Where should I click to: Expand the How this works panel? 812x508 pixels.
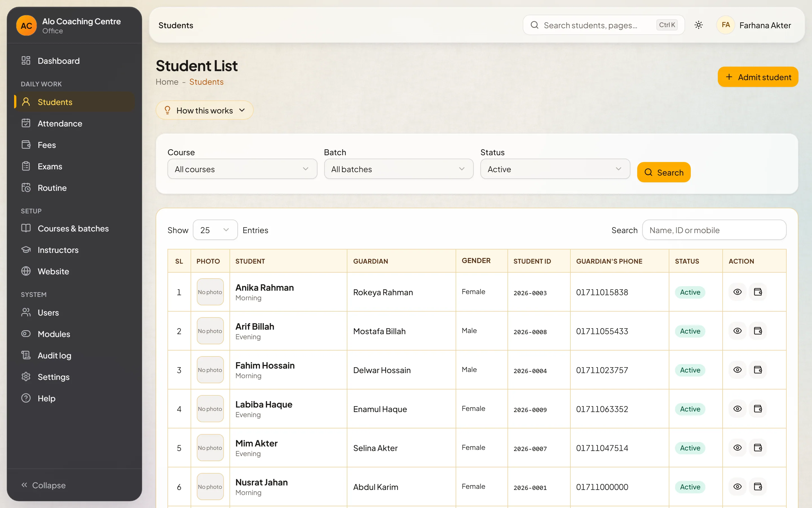[204, 111]
